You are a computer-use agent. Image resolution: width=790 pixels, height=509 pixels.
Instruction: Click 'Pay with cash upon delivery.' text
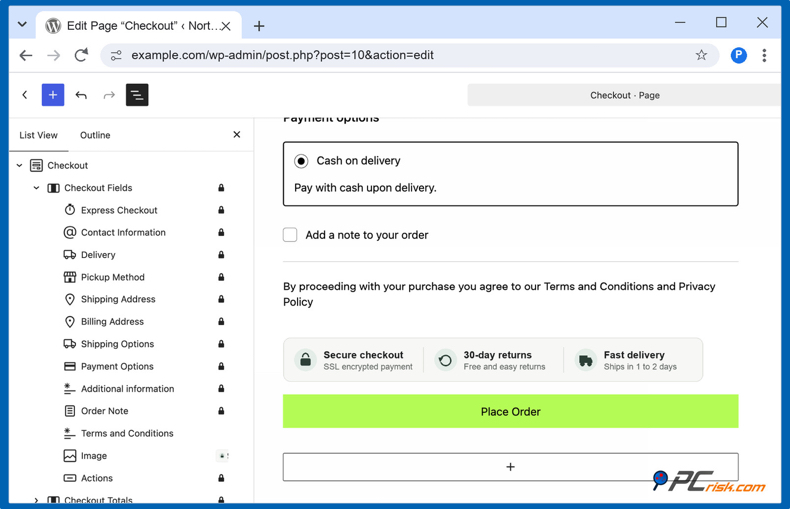[365, 187]
